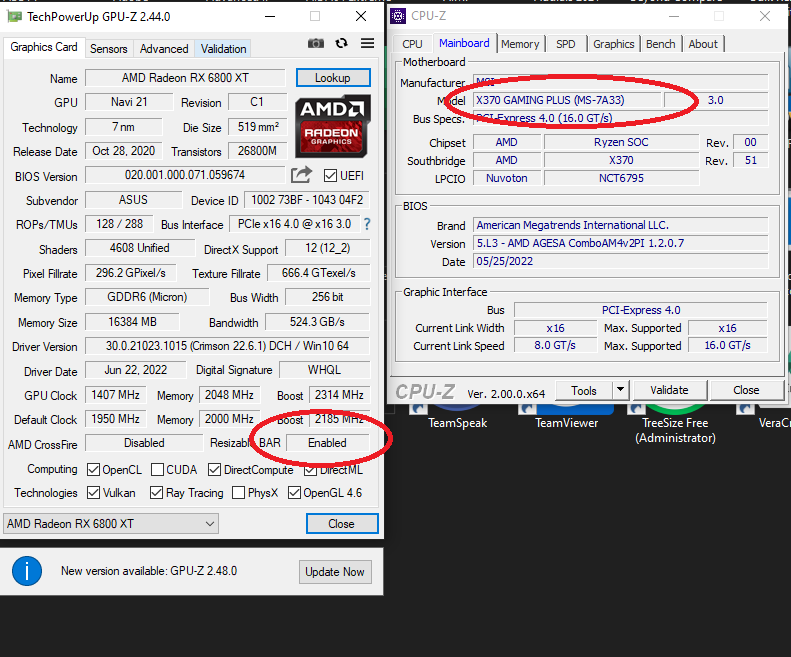Click the Boost value 2314 MHz
791x657 pixels.
click(x=339, y=395)
